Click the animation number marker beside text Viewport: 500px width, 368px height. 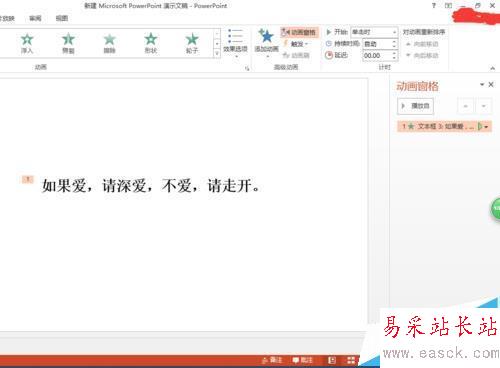tap(28, 179)
